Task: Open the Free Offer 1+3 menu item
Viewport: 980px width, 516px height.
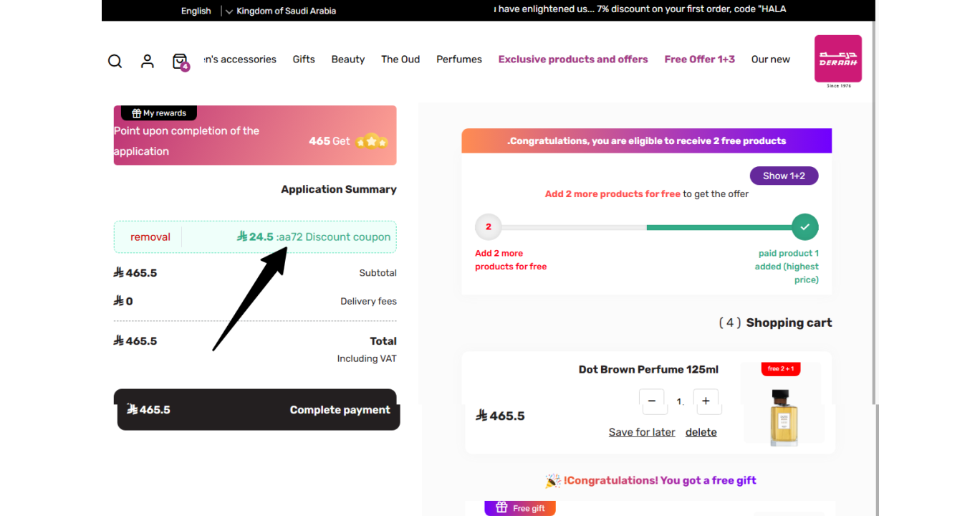Action: click(x=700, y=59)
